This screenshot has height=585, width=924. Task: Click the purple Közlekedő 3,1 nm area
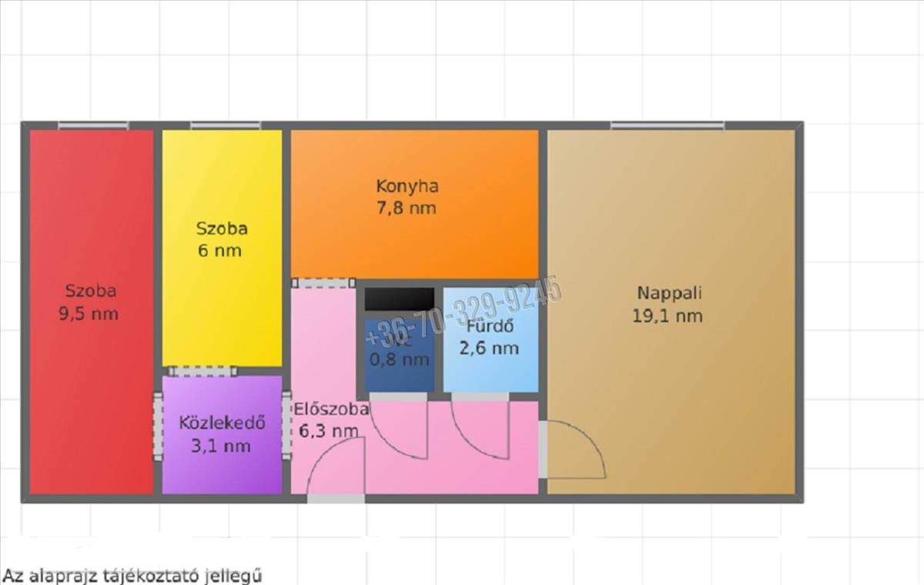coord(222,435)
